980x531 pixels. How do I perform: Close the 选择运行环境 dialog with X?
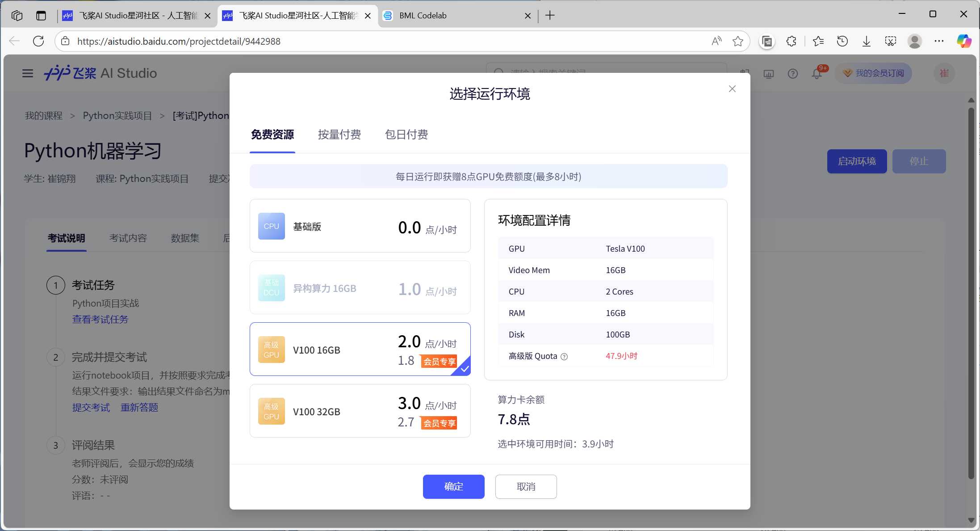tap(732, 89)
